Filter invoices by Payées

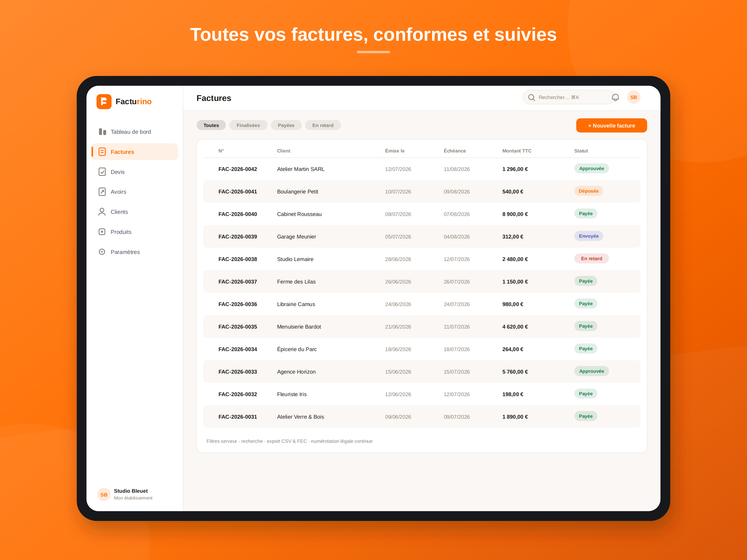pos(286,125)
